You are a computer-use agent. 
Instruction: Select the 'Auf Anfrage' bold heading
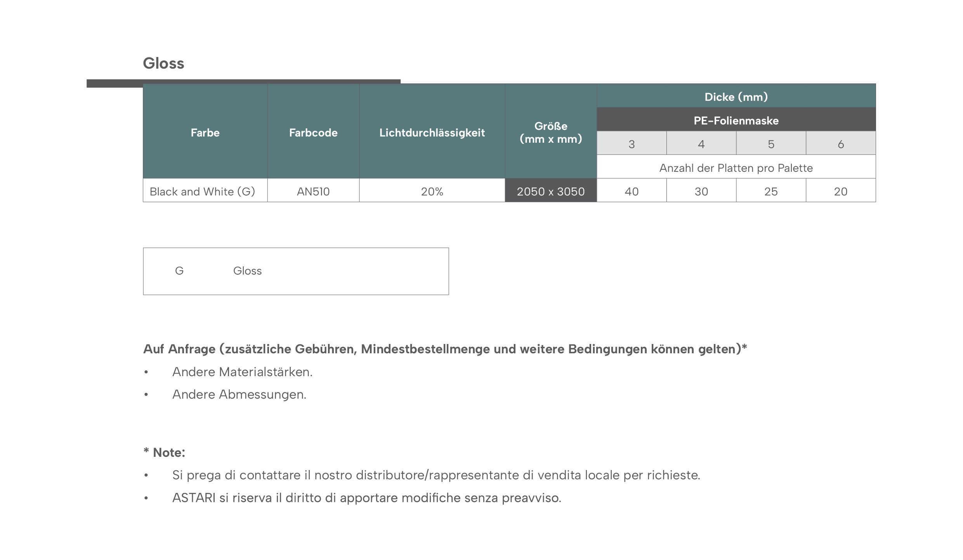coord(445,349)
